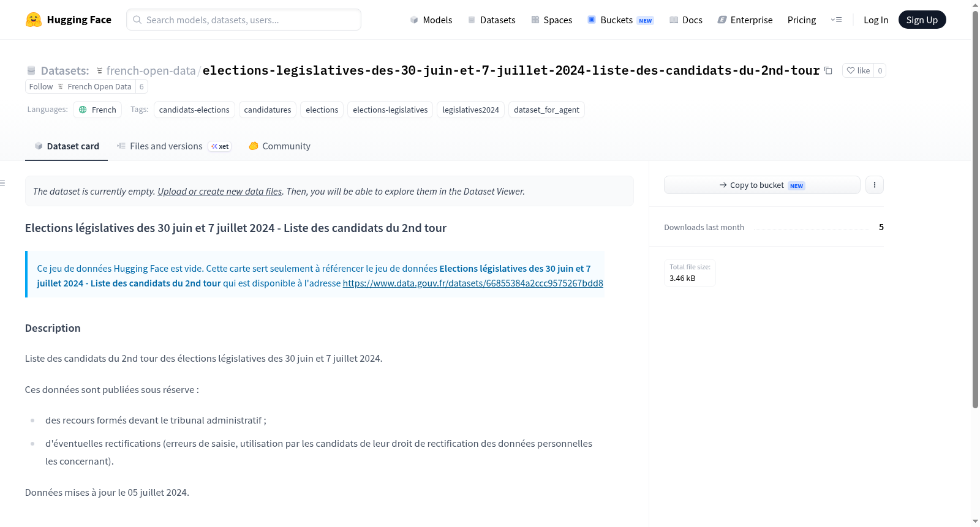Click the elections-legislatives tag

390,110
